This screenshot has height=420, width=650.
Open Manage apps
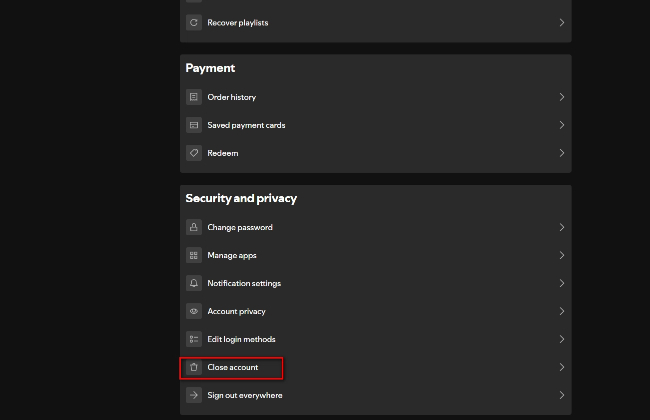click(376, 255)
